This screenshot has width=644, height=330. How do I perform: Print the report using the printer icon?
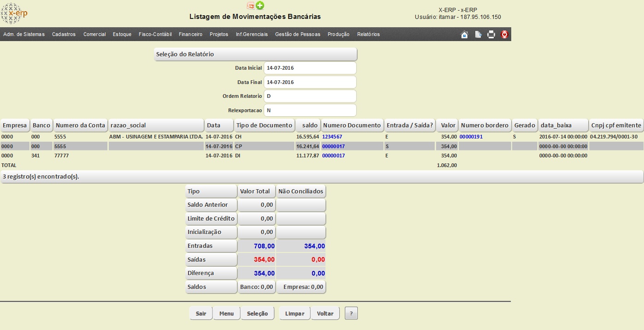(491, 35)
